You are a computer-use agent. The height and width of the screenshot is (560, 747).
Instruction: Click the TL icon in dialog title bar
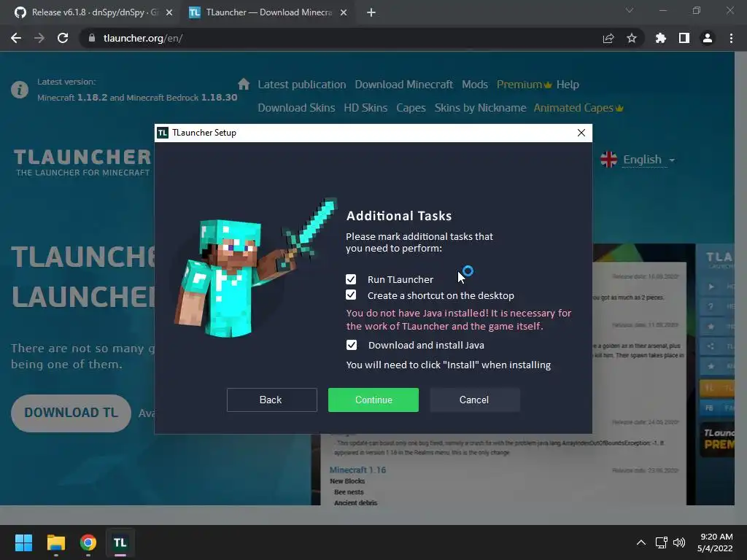[163, 133]
